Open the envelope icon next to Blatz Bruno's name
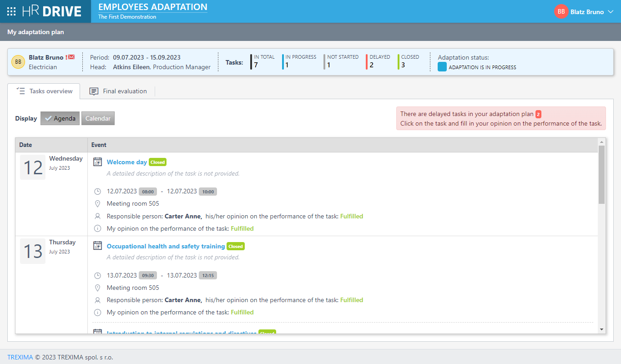The image size is (621, 364). pyautogui.click(x=71, y=57)
